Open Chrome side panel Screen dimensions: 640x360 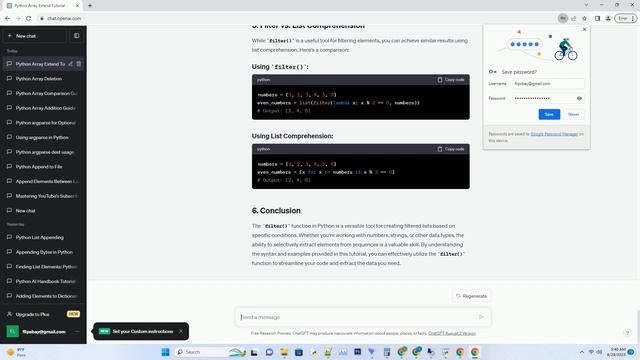click(x=597, y=18)
